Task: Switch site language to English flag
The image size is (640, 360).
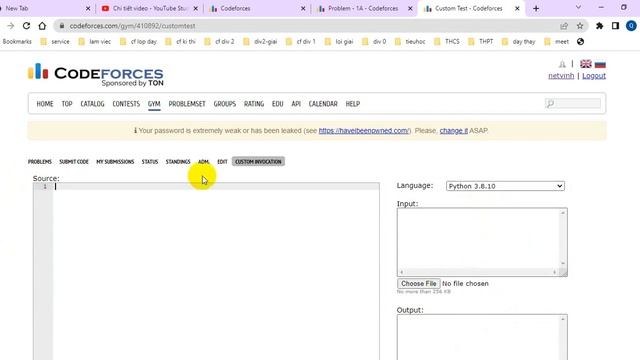Action: pos(586,64)
